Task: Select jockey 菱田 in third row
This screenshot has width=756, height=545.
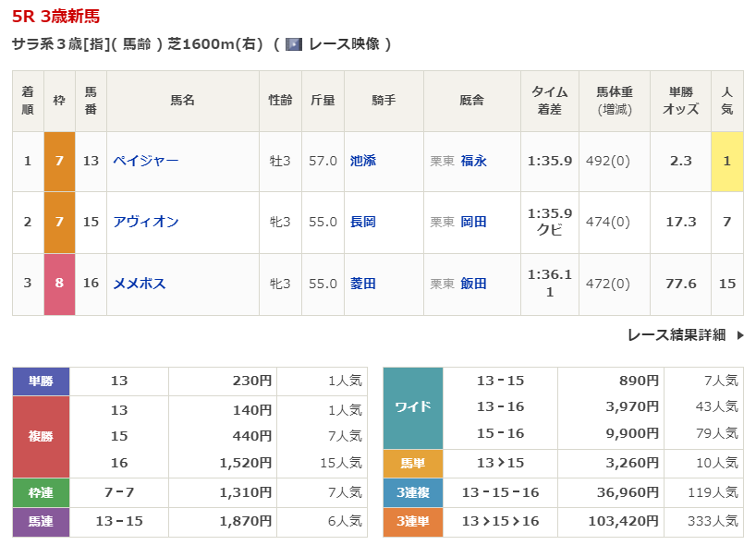Action: 363,284
